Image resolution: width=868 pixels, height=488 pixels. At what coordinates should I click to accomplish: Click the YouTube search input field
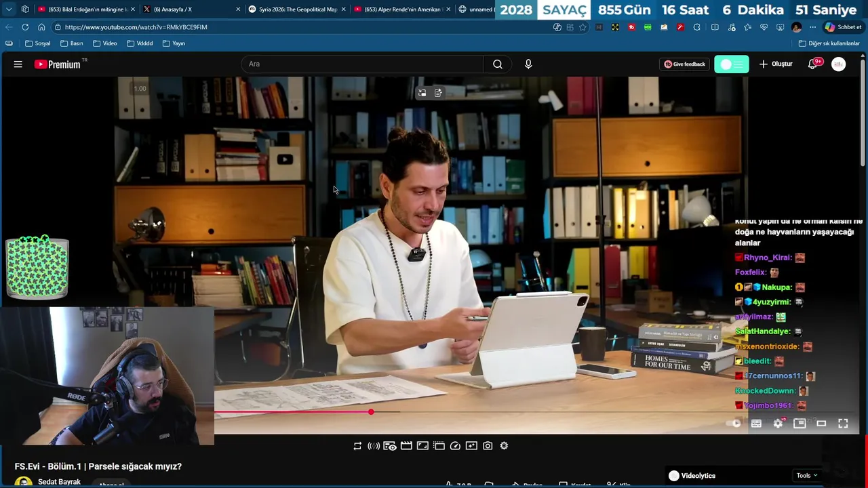point(362,64)
